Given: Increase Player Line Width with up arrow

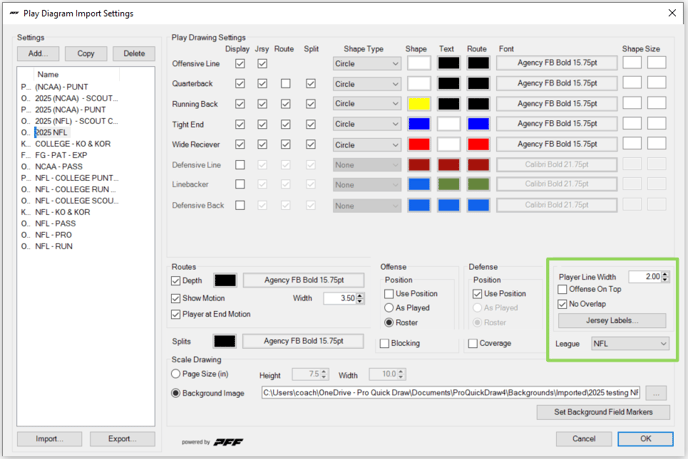Looking at the screenshot, I should pos(665,274).
